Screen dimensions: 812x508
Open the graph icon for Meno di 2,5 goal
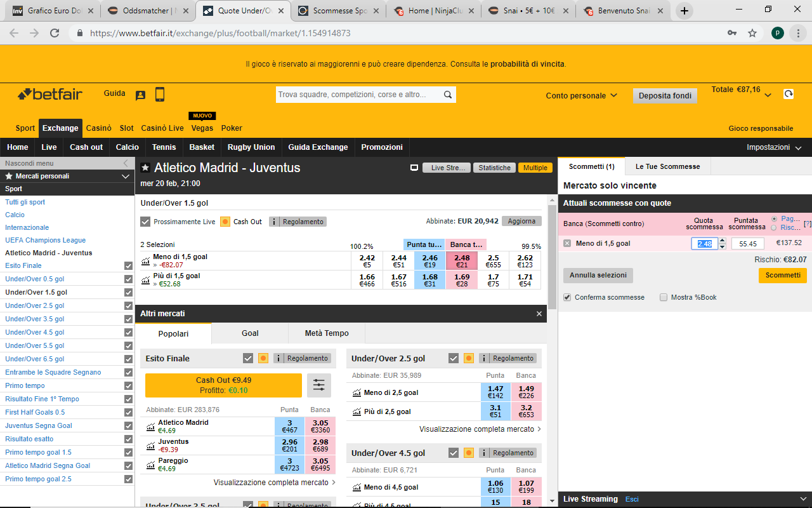(357, 392)
